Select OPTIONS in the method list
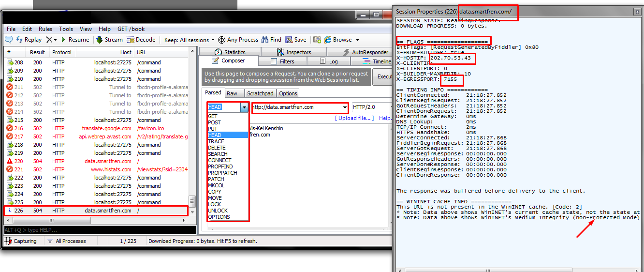Image resolution: width=644 pixels, height=272 pixels. click(228, 217)
